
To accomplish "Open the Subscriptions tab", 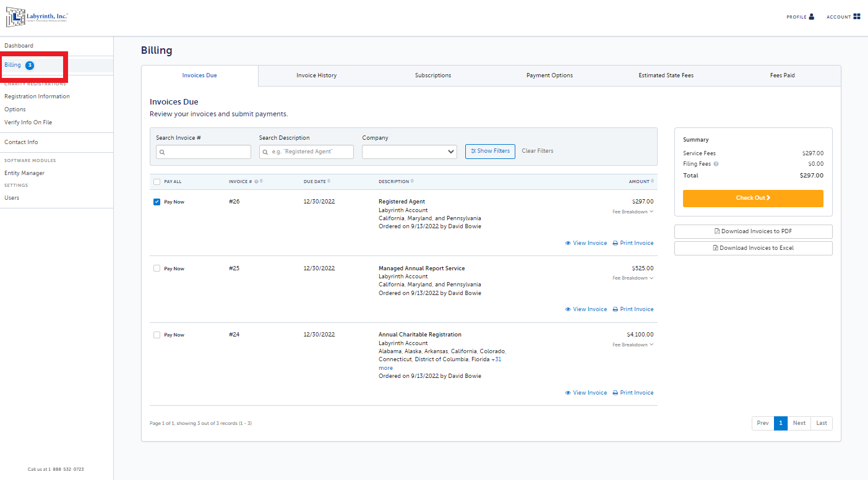I will [433, 75].
